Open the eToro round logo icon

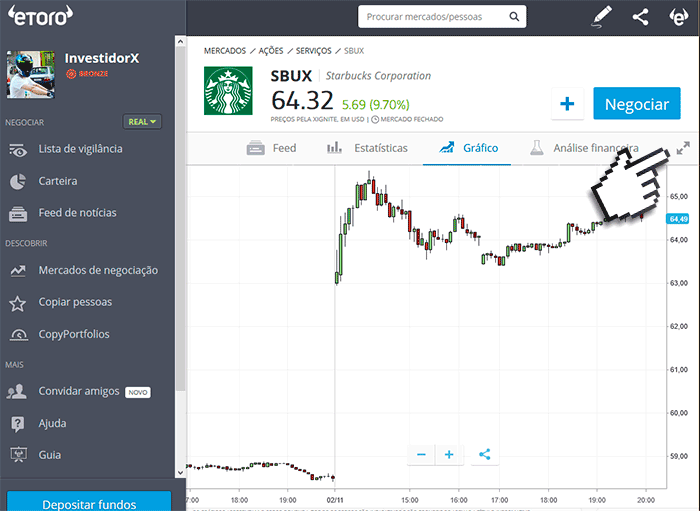click(677, 16)
